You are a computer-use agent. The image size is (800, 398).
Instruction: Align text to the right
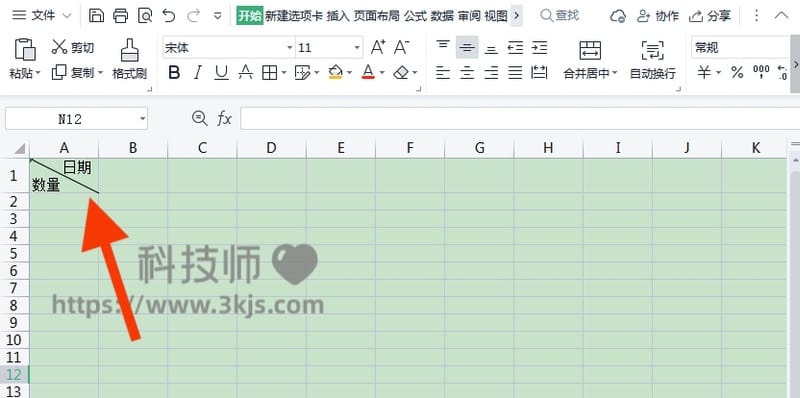point(491,73)
